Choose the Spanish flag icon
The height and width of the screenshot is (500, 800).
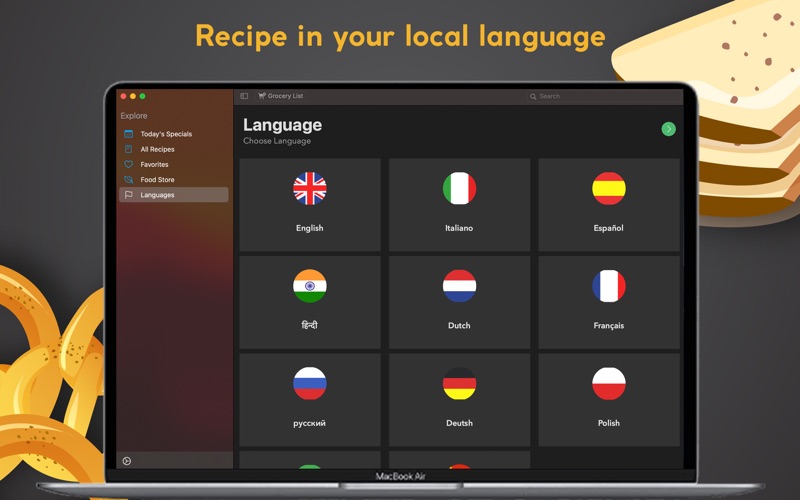[609, 188]
